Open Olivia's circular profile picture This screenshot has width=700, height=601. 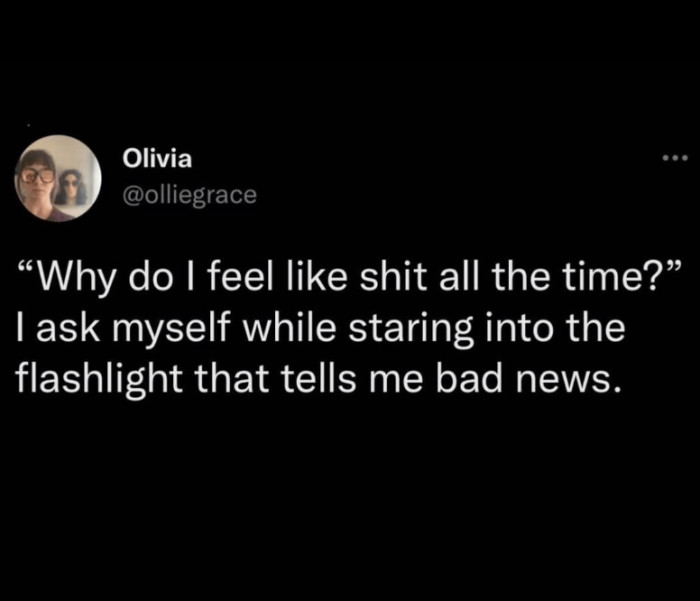[x=58, y=178]
